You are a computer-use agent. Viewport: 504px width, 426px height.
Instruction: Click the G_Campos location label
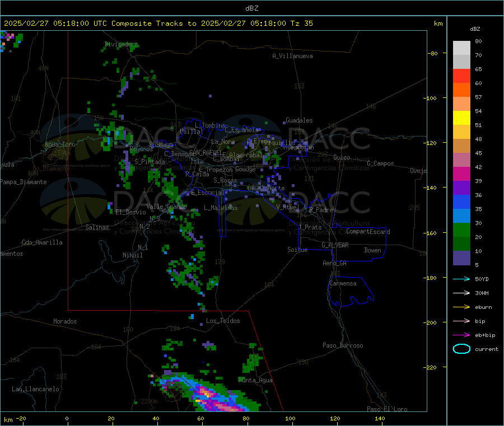(380, 163)
